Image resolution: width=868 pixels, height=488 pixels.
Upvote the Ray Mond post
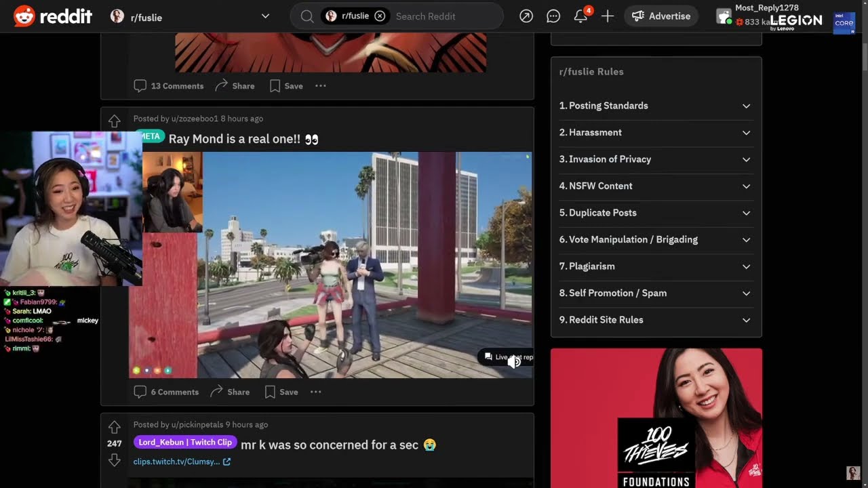pyautogui.click(x=115, y=121)
